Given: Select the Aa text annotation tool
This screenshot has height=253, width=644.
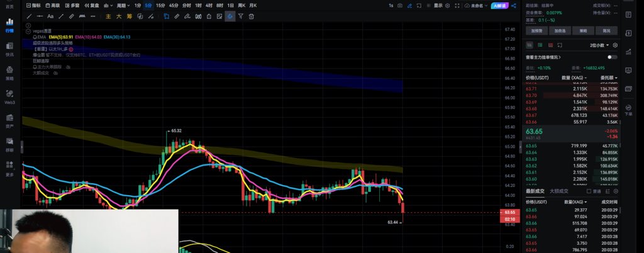Looking at the screenshot, I should click(x=50, y=16).
